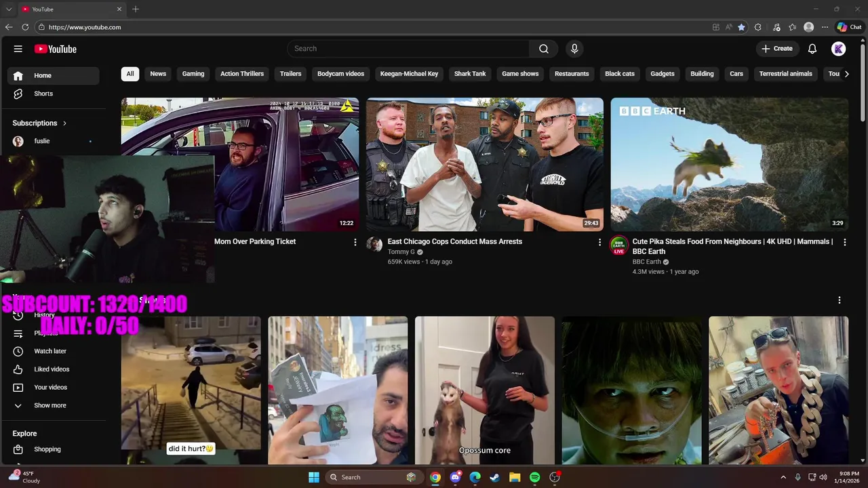Open the browser Read aloud icon
The width and height of the screenshot is (868, 488).
click(729, 27)
